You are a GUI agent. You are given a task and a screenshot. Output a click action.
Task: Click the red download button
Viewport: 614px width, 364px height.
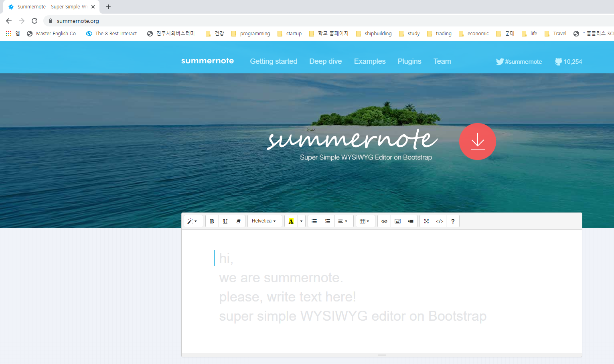click(x=478, y=142)
